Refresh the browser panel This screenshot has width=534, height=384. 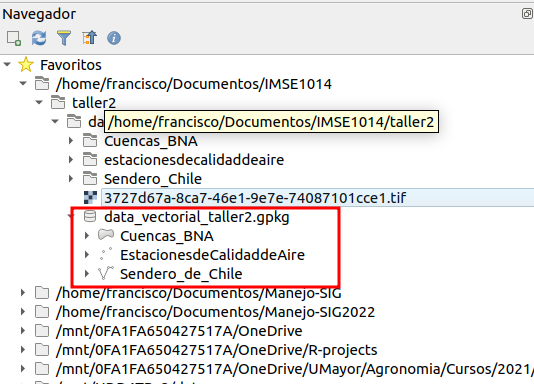pyautogui.click(x=39, y=38)
